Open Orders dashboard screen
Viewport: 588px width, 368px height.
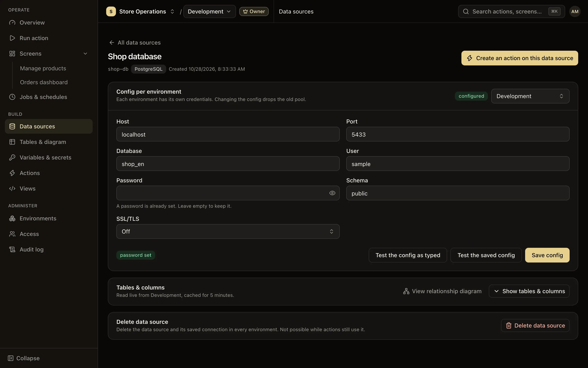[44, 82]
